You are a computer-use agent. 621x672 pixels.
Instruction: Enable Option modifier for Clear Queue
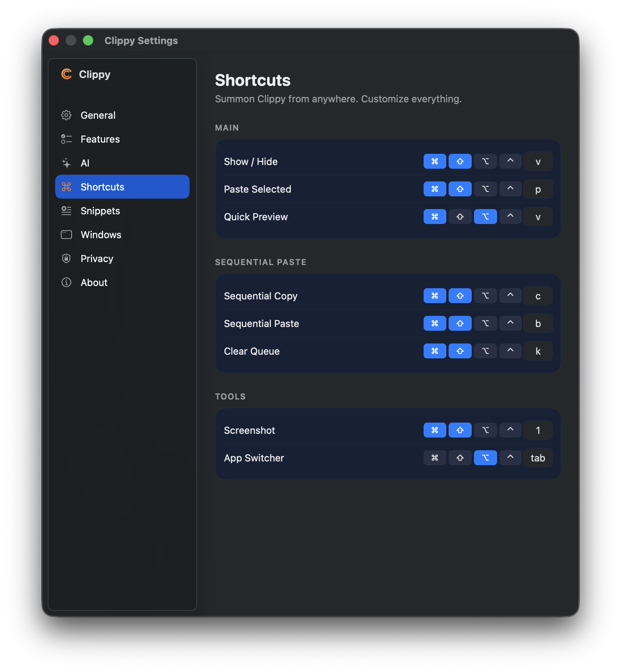(486, 351)
